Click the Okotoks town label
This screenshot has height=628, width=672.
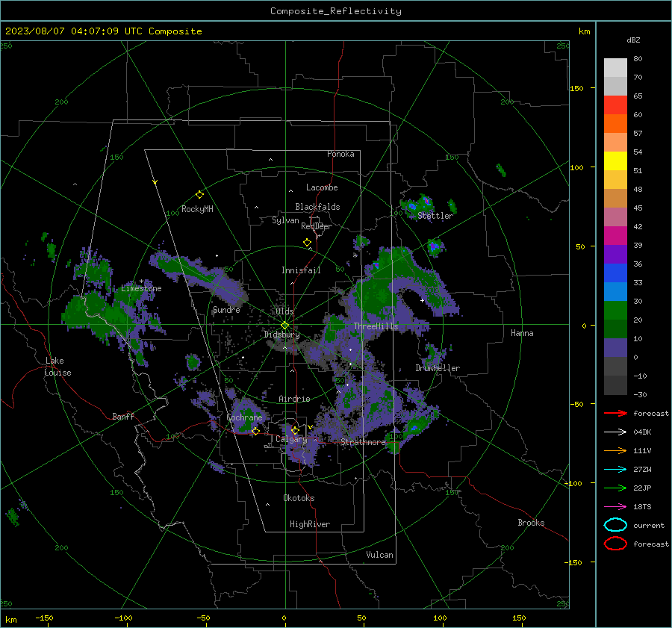tap(299, 498)
